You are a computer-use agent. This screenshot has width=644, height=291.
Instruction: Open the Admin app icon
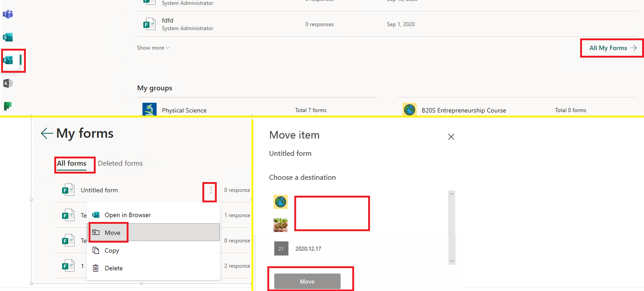(x=8, y=83)
